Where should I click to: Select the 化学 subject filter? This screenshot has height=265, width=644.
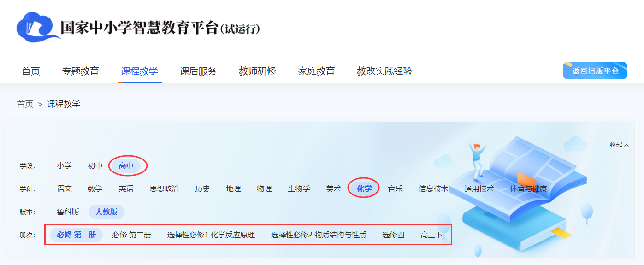(x=364, y=188)
